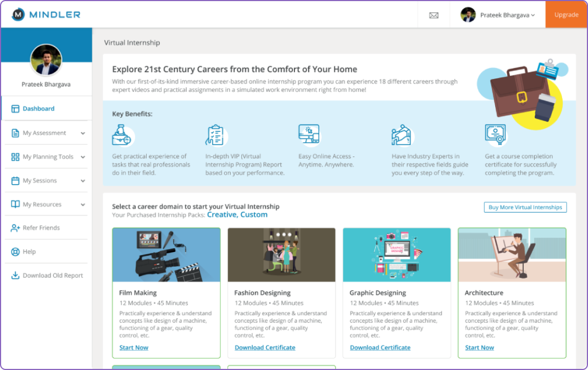The image size is (588, 370).
Task: Click the My Resources book icon
Action: (15, 204)
